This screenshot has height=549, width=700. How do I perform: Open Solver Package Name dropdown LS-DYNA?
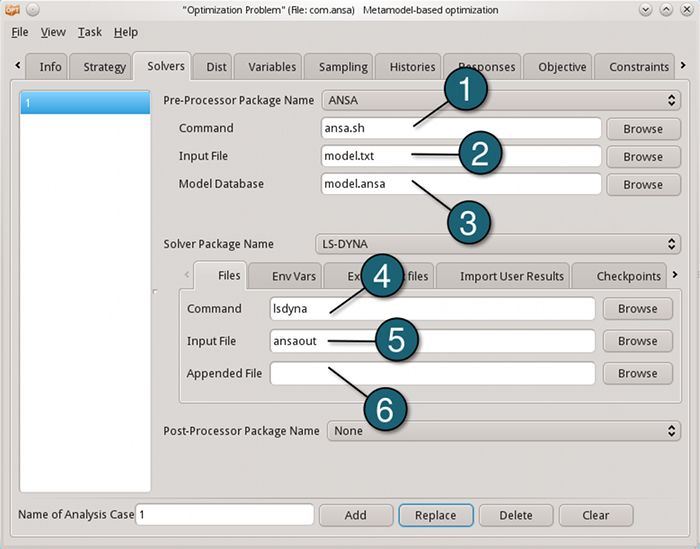tap(498, 244)
